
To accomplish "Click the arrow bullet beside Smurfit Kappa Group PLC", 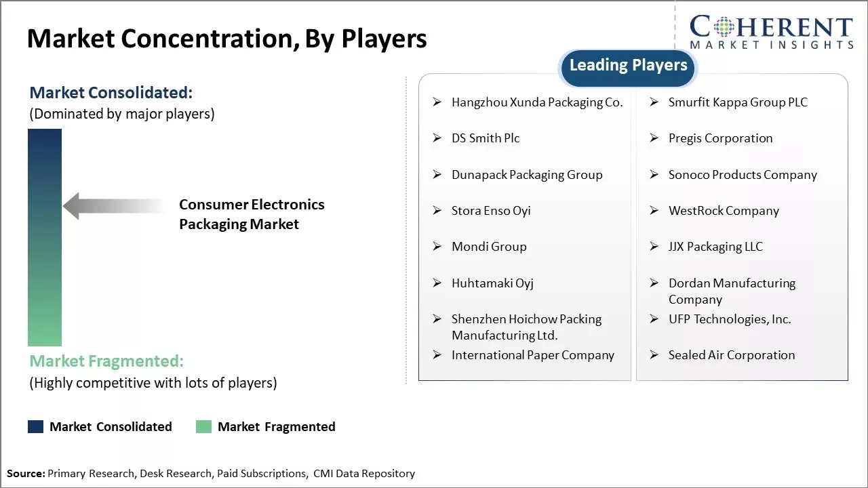I will tap(654, 102).
